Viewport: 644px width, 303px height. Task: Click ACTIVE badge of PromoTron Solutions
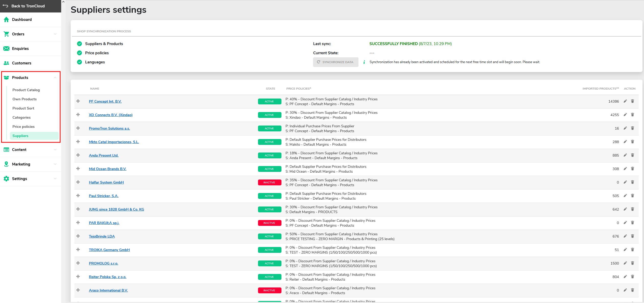pyautogui.click(x=269, y=129)
